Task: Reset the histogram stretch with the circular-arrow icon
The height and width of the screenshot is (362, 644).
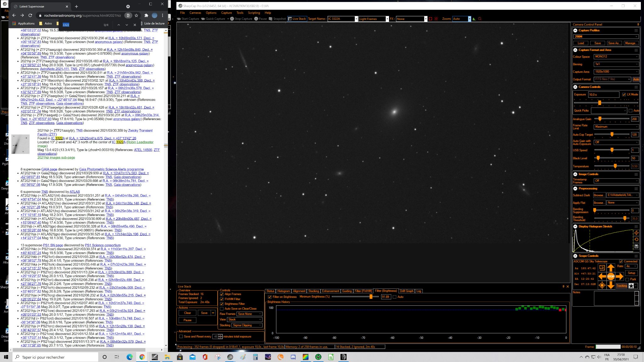Action: pos(636,239)
